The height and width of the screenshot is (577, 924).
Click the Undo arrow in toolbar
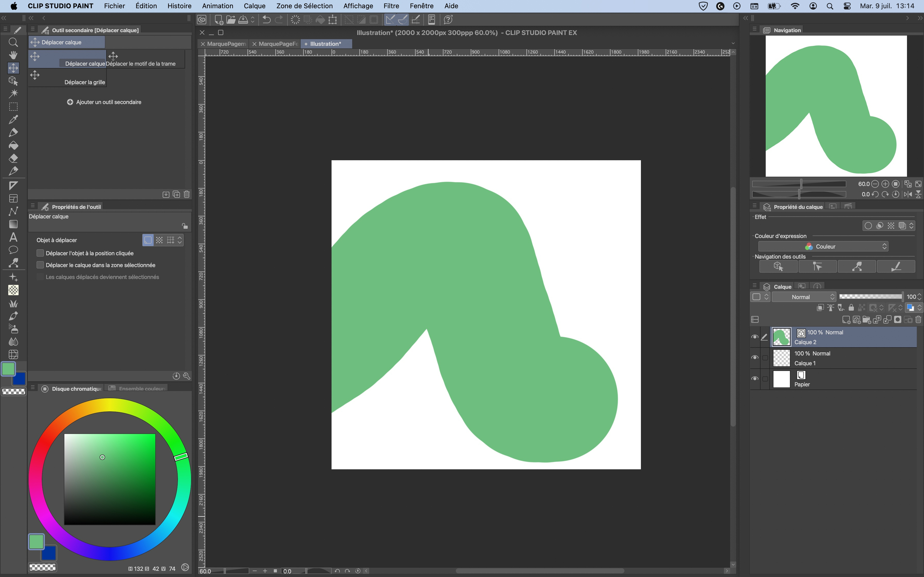coord(266,20)
